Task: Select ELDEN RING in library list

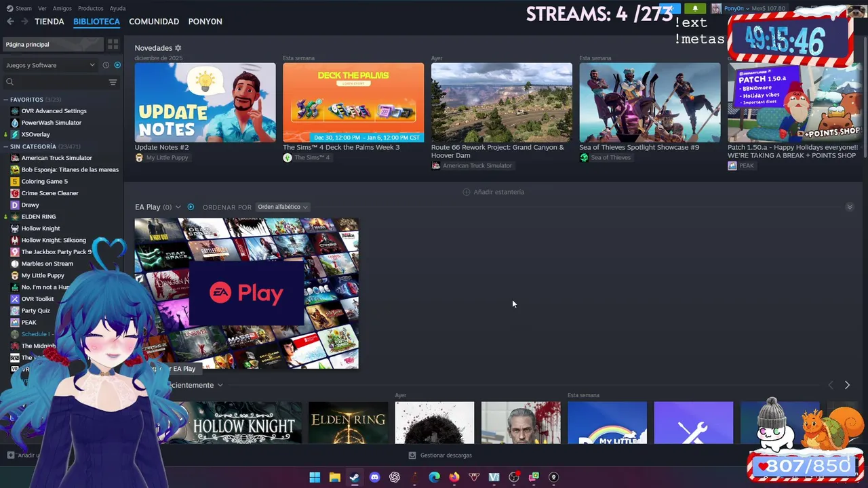Action: pyautogui.click(x=39, y=217)
